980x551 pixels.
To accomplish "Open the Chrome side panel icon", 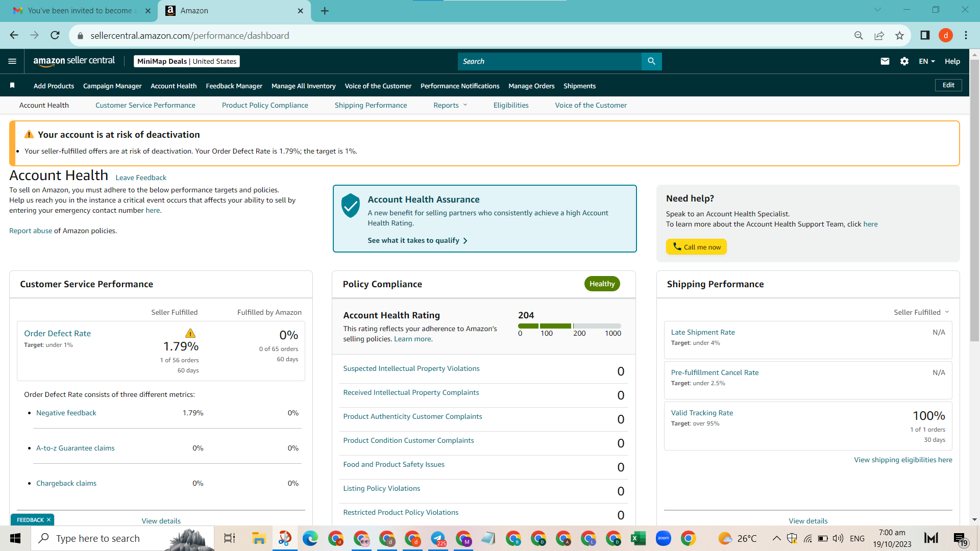I will point(925,35).
